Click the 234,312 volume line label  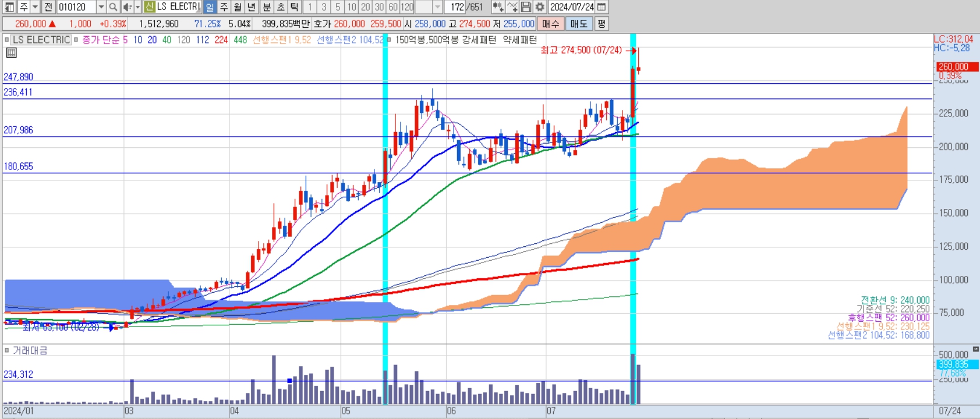coord(18,374)
